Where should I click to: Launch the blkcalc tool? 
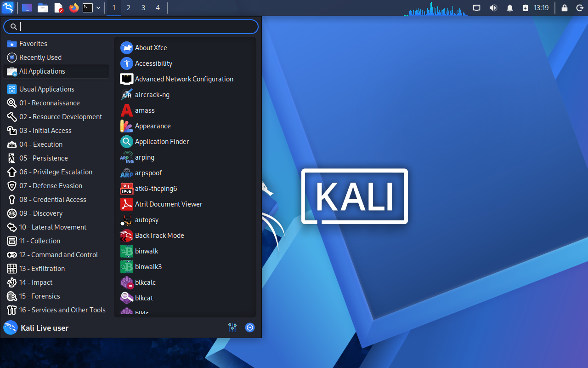pos(185,282)
